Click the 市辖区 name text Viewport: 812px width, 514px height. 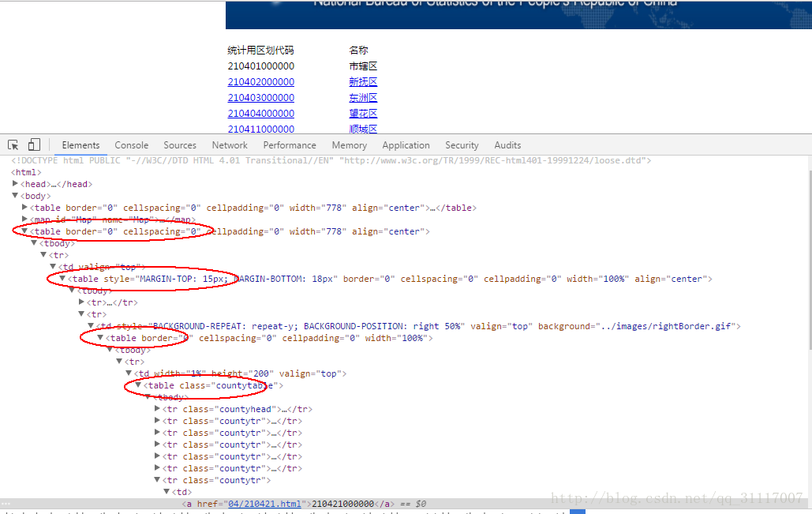point(363,66)
